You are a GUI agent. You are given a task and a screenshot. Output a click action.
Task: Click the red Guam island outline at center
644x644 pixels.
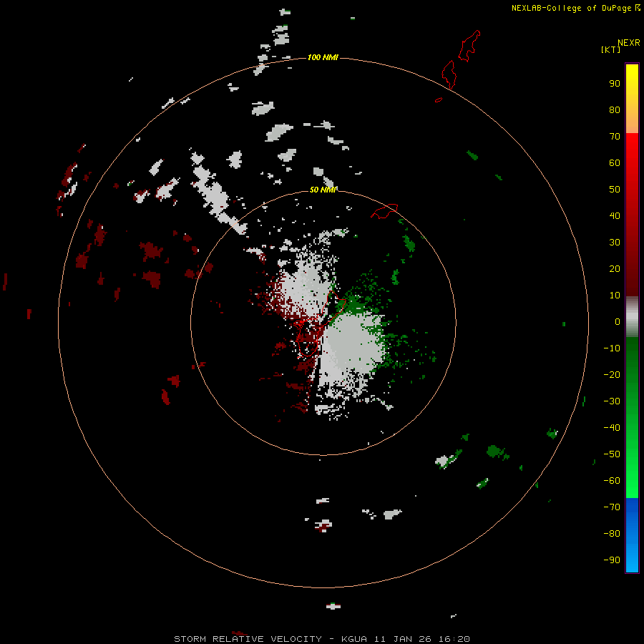pyautogui.click(x=320, y=323)
